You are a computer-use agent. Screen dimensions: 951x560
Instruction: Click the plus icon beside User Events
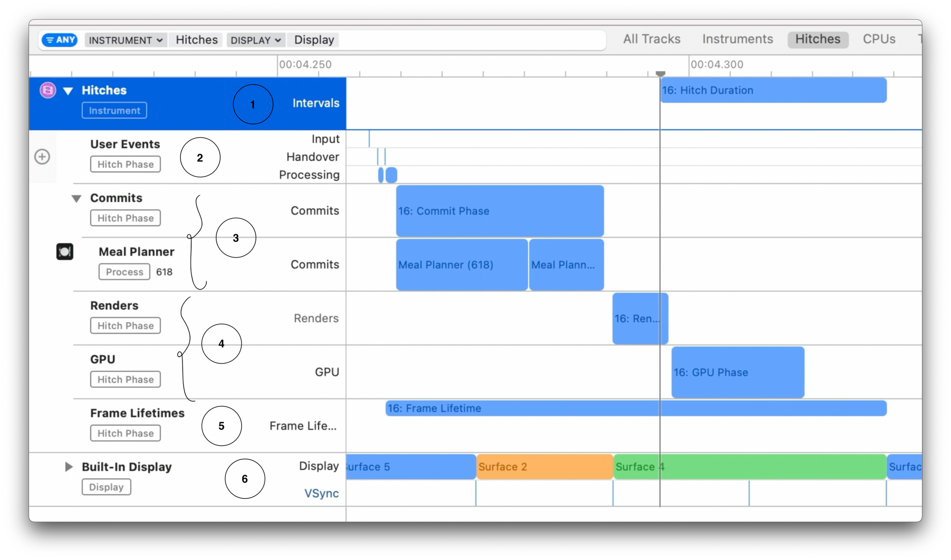tap(42, 156)
